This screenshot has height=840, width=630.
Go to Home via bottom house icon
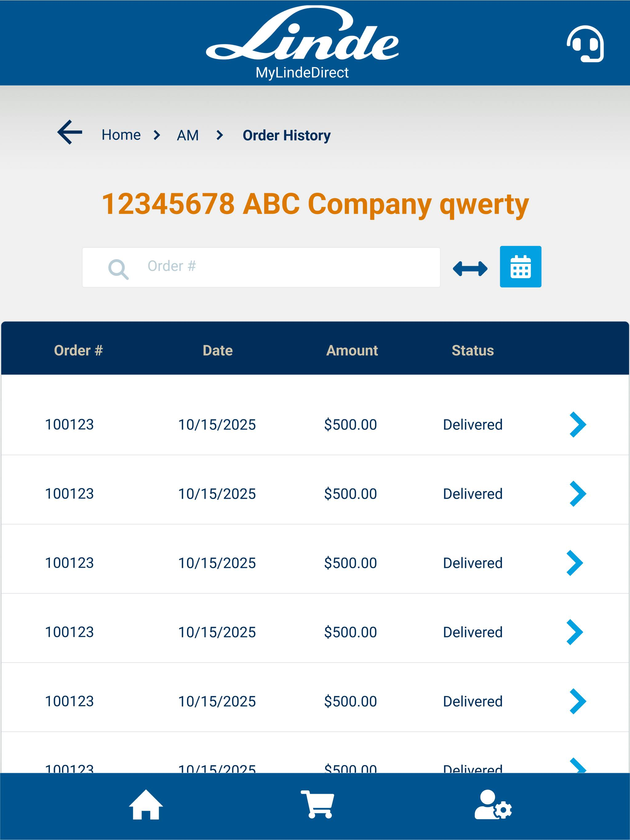click(146, 804)
